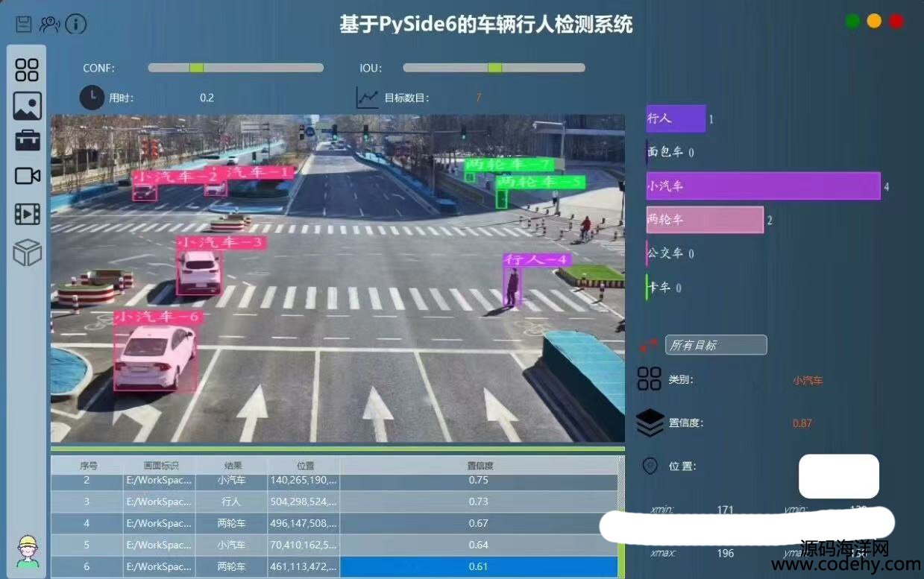Click highlighted confidence cell 0.61
This screenshot has height=579, width=924.
click(479, 567)
